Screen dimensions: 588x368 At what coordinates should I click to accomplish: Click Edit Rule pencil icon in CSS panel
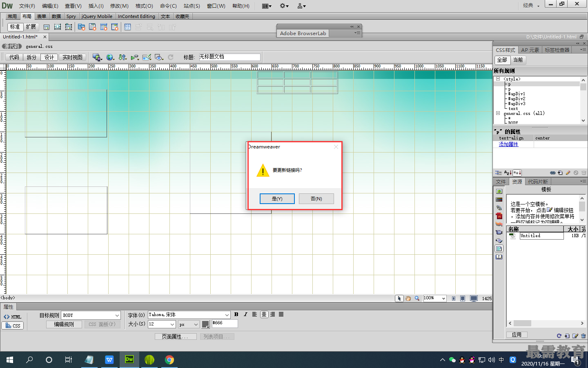click(x=568, y=173)
